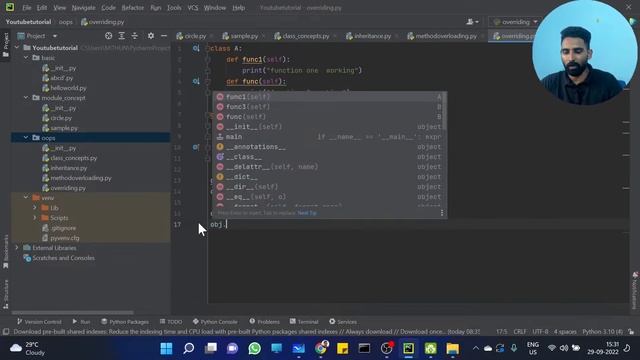Click gutter override marker beside def func

[196, 82]
